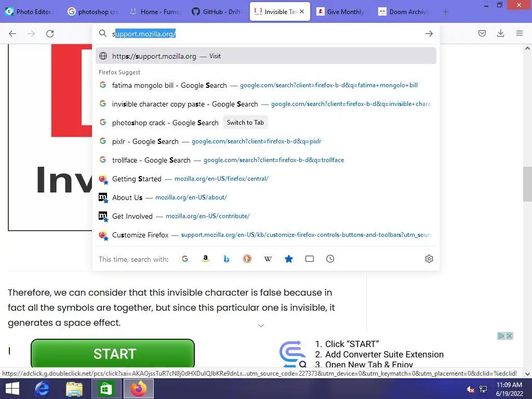The image size is (532, 399).
Task: Click Firefox icon in taskbar
Action: 138,389
